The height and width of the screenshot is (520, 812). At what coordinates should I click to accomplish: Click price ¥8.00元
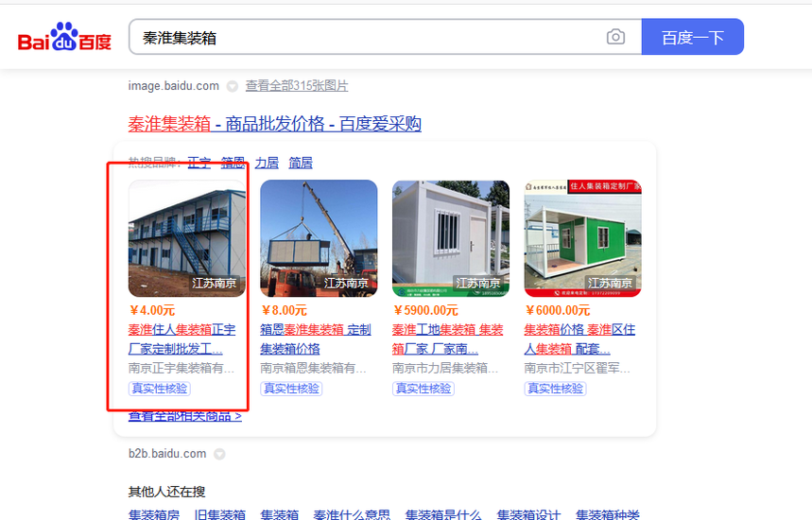tap(284, 310)
